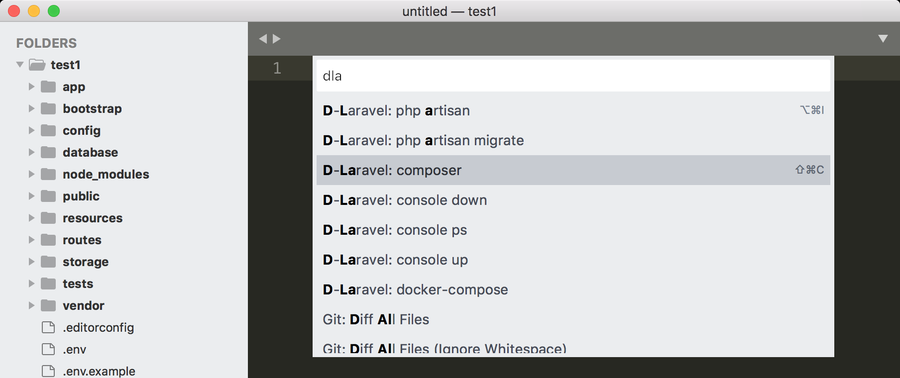Expand the vendor folder arrow
Image resolution: width=900 pixels, height=378 pixels.
tap(32, 306)
